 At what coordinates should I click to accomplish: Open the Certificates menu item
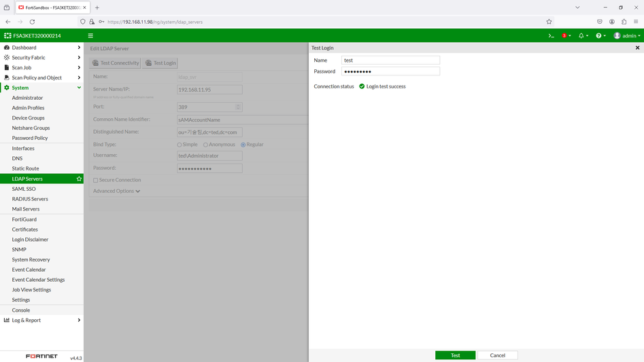[x=24, y=230]
